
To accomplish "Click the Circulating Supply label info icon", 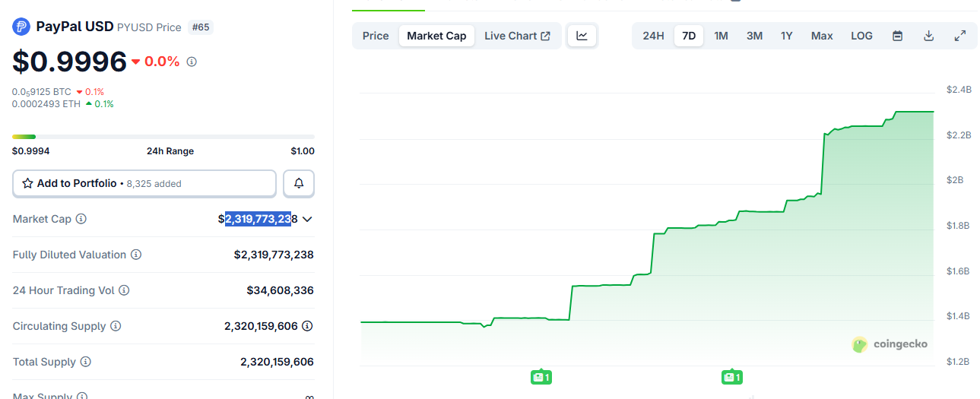I will point(116,326).
